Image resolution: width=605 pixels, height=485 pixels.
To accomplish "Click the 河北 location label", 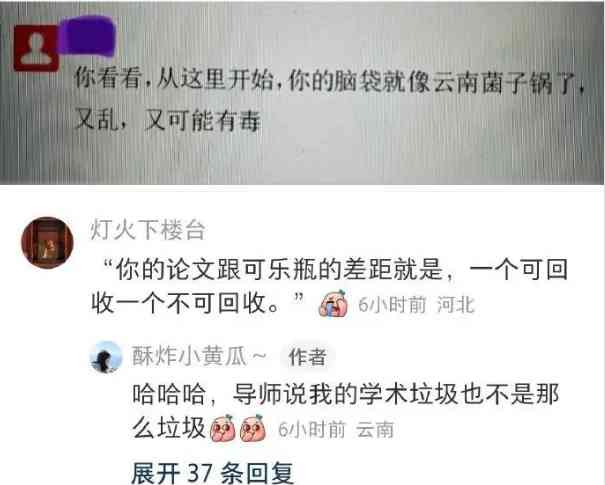I will coord(456,305).
